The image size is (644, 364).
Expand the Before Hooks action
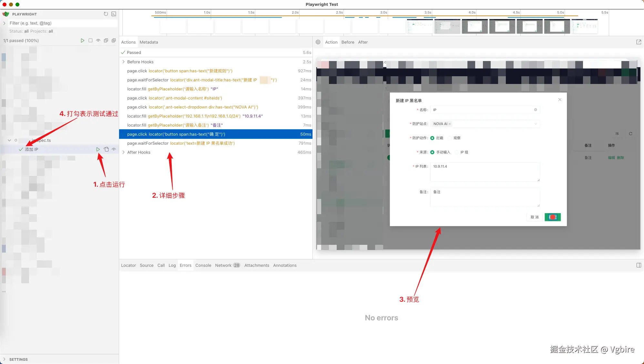[123, 62]
